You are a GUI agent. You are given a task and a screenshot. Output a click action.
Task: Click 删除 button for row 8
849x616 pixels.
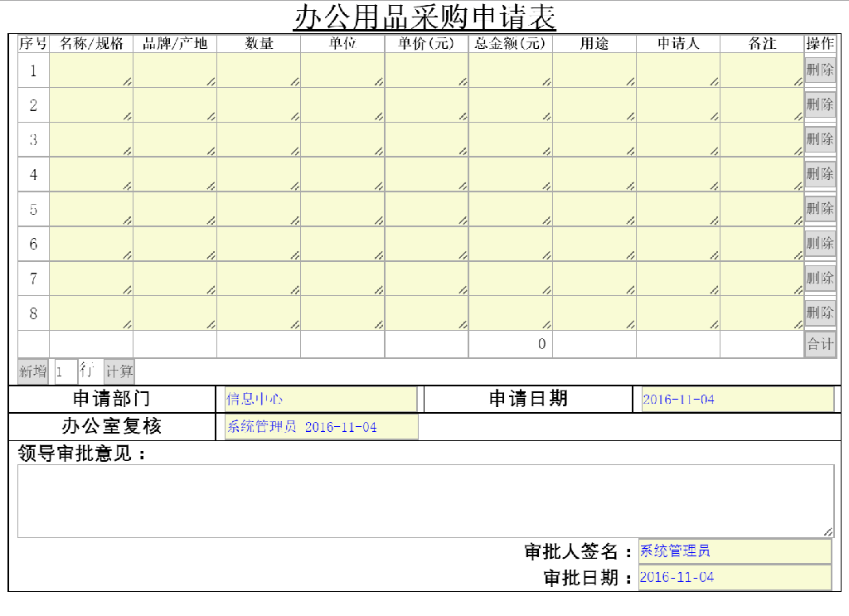tap(820, 313)
